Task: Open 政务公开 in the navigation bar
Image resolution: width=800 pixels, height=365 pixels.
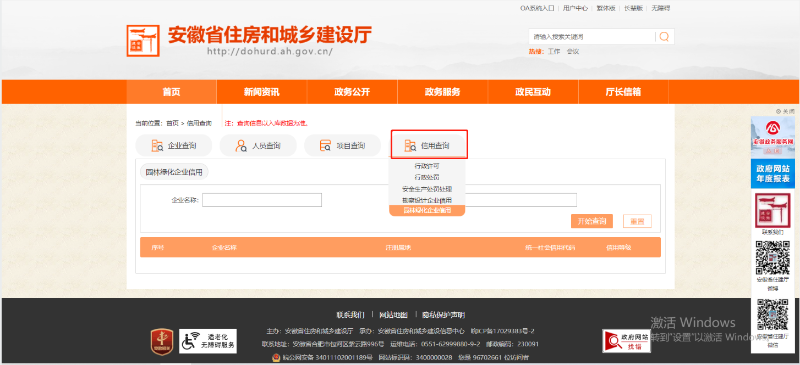Action: [x=352, y=92]
